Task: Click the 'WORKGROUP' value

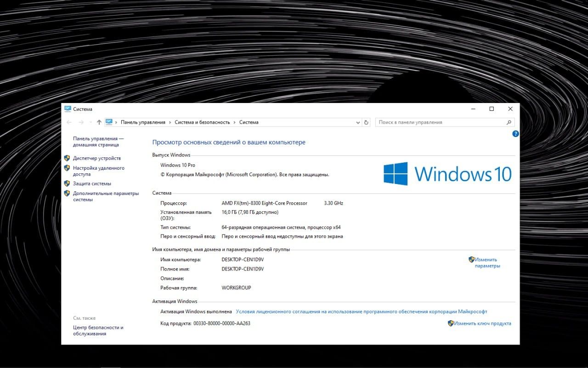Action: (237, 287)
